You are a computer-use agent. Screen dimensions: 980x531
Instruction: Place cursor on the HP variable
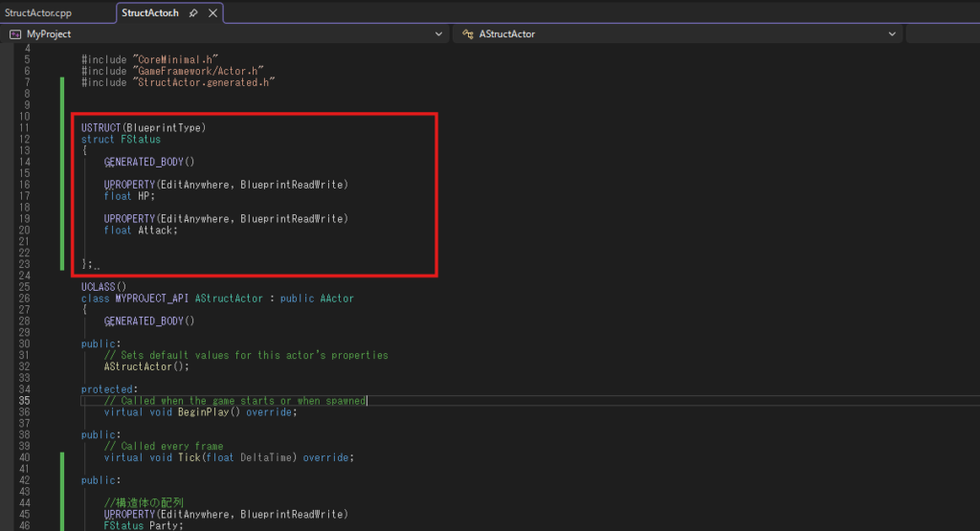point(145,196)
